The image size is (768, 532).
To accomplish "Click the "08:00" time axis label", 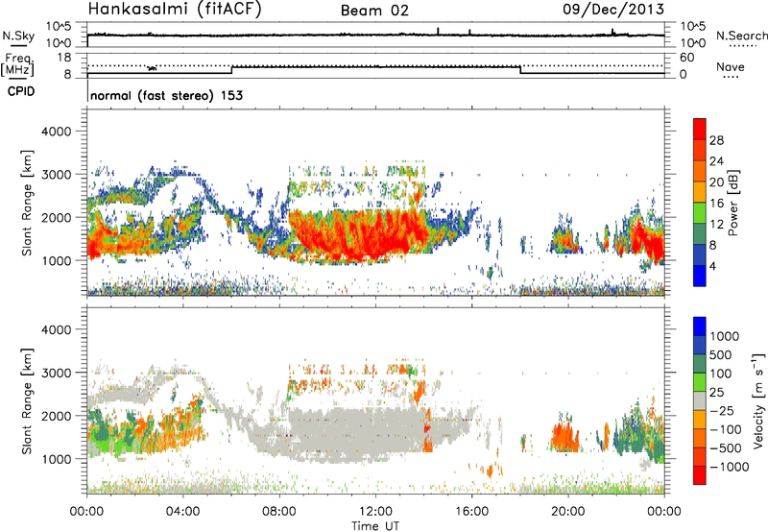I will coord(279,512).
